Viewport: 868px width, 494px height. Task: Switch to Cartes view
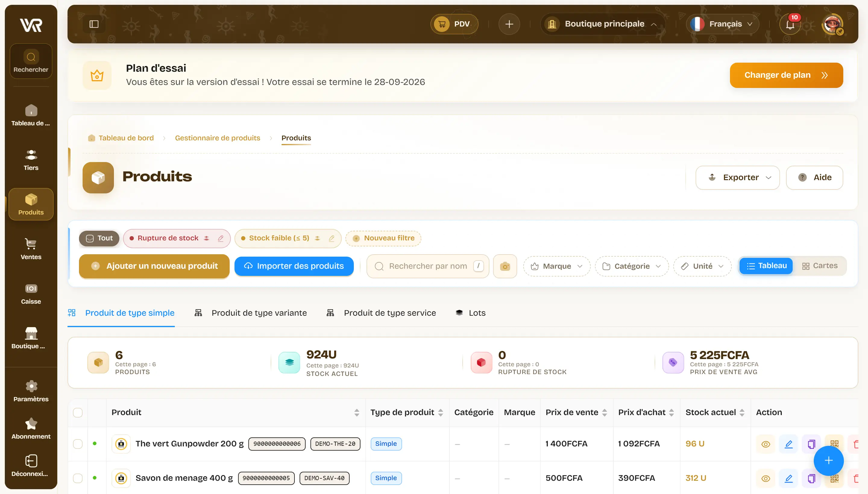click(819, 266)
